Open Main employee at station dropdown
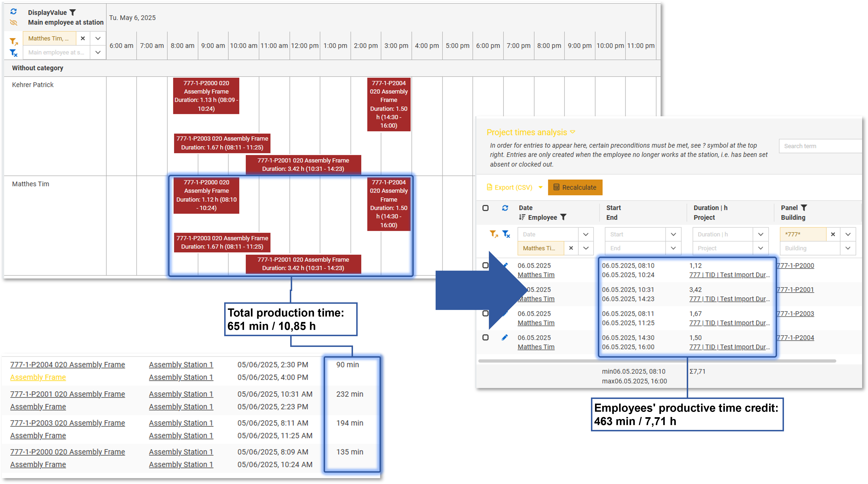This screenshot has width=868, height=484. coord(98,52)
